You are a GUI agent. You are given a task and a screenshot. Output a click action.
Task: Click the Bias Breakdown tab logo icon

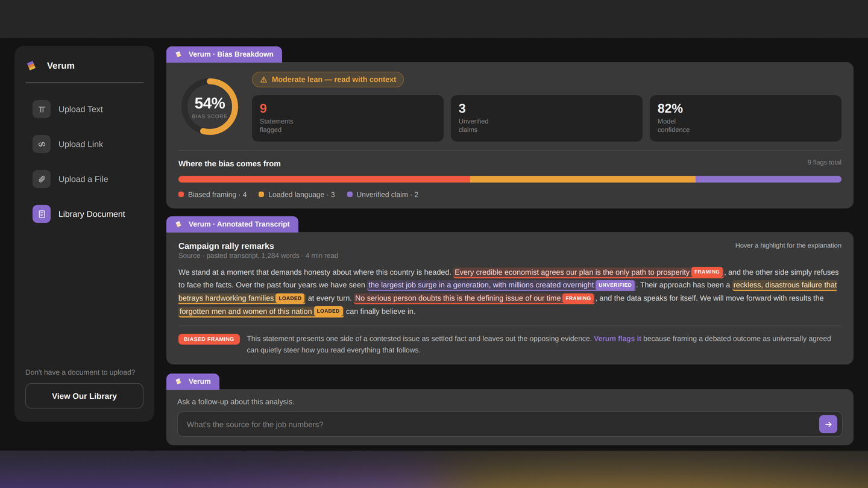click(x=178, y=54)
